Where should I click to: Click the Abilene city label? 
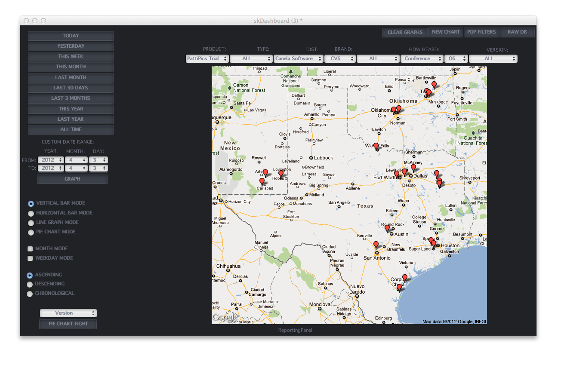tap(352, 188)
